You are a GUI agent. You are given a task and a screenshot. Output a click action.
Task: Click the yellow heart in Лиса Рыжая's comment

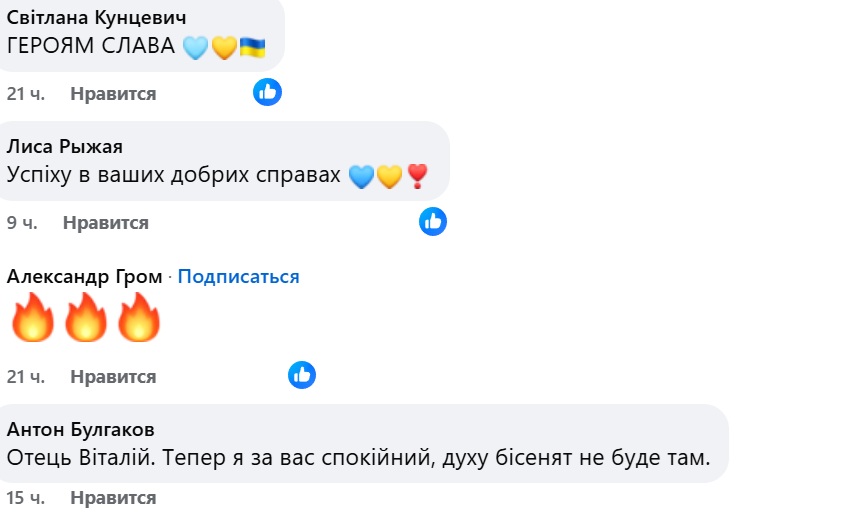coord(389,177)
